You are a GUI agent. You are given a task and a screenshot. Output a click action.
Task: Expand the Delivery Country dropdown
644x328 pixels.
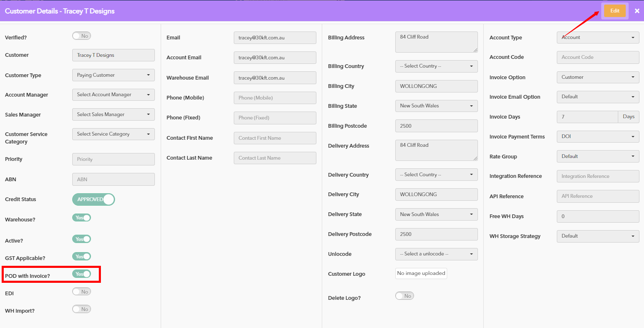(x=436, y=175)
